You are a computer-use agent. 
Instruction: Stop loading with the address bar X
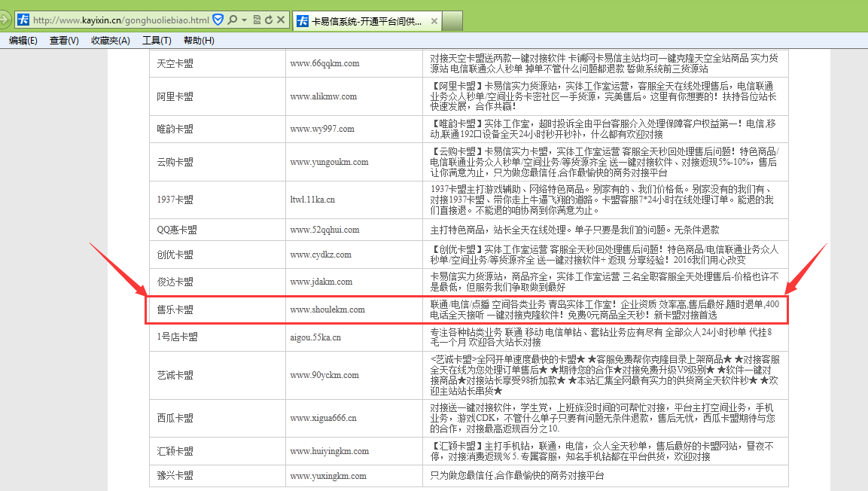[x=281, y=20]
